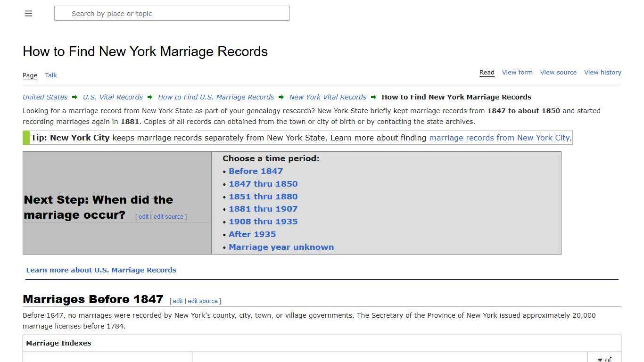Screen dimensions: 644x362
Task: Select the Page tab
Action: pos(30,75)
